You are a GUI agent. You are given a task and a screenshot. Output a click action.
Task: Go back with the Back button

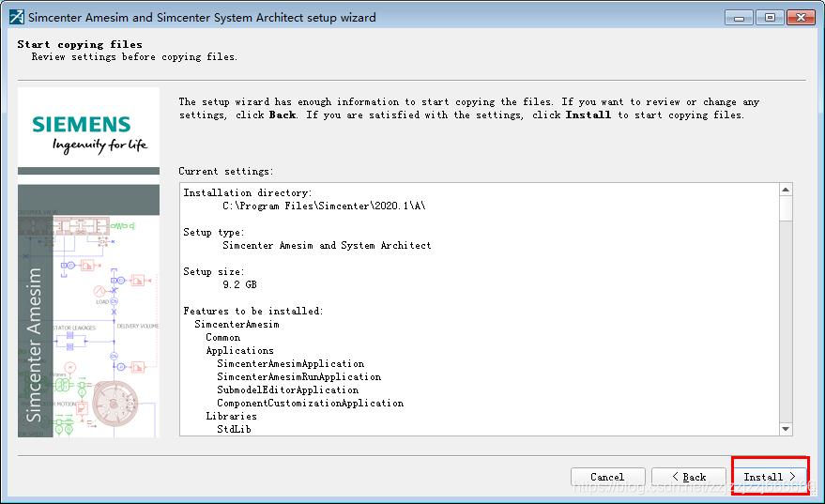pyautogui.click(x=689, y=477)
